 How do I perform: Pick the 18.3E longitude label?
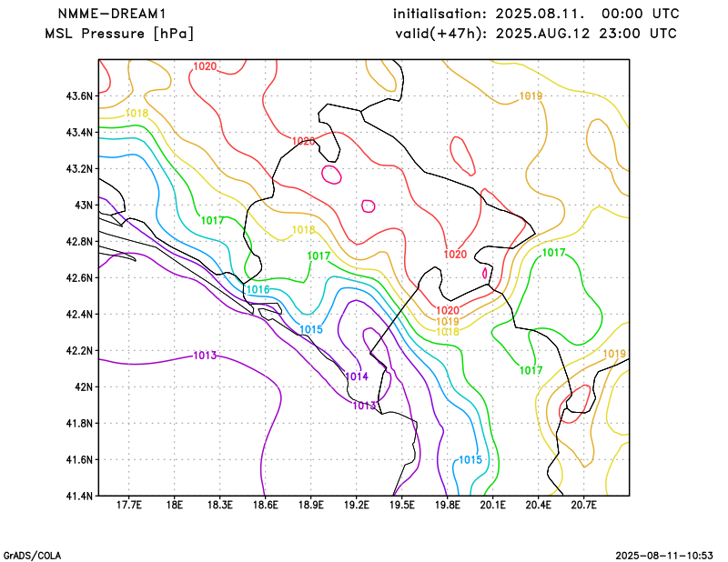pyautogui.click(x=219, y=505)
